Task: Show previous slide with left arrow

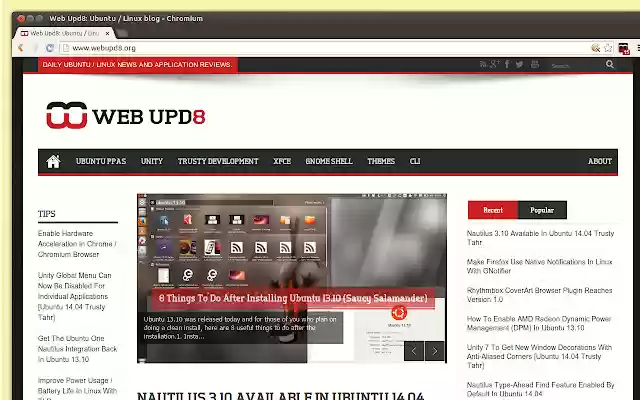Action: coord(414,351)
